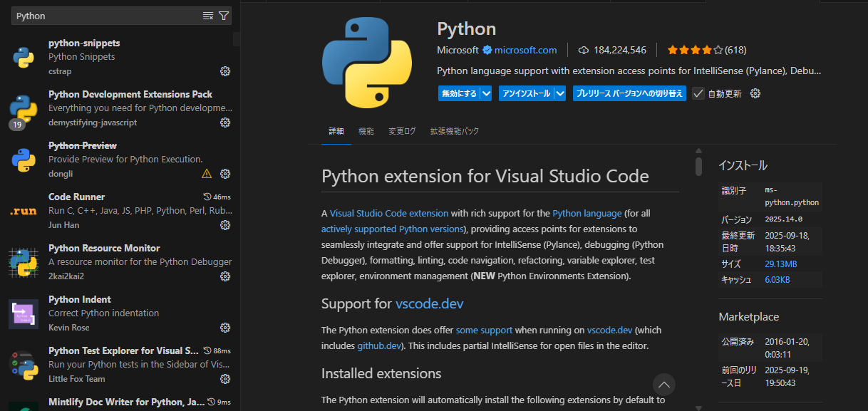Open the manage gear for python-snippets
The height and width of the screenshot is (411, 868).
(225, 71)
